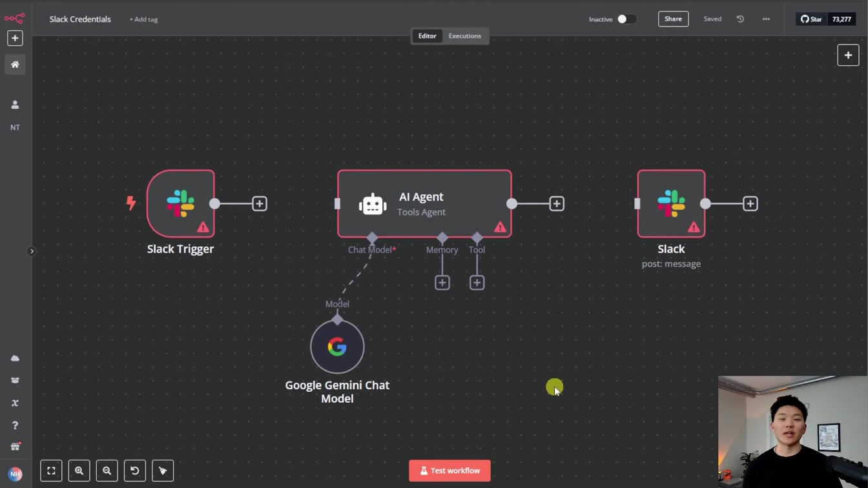Viewport: 868px width, 488px height.
Task: Click the GitHub Star button
Action: click(x=811, y=19)
